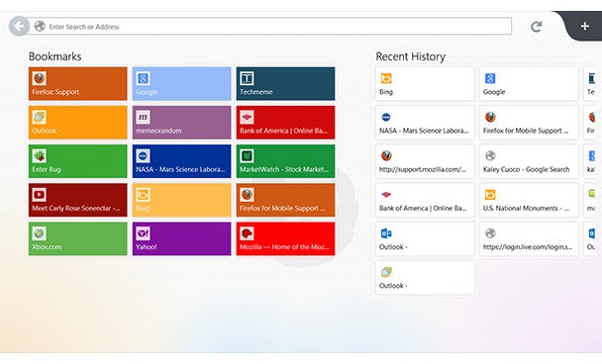Open U.S. National Monuments history entry
The width and height of the screenshot is (602, 364).
point(529,200)
